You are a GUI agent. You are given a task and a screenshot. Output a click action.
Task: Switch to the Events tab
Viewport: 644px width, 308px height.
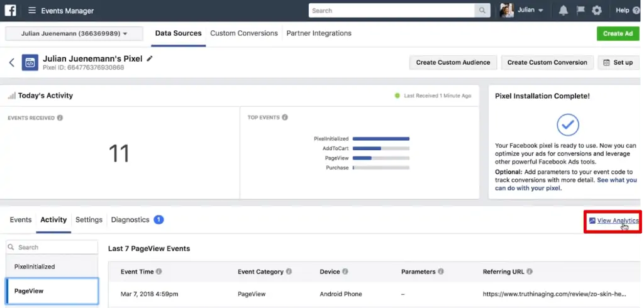pyautogui.click(x=21, y=220)
